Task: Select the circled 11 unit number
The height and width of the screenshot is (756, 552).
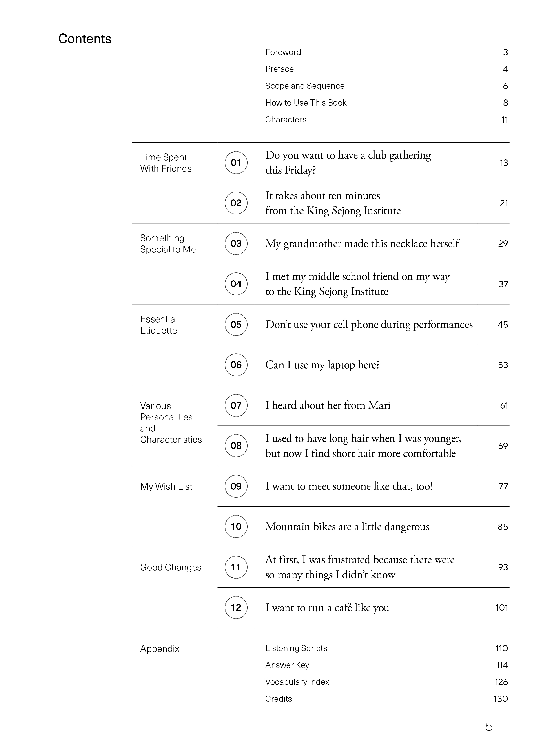Action: 236,567
